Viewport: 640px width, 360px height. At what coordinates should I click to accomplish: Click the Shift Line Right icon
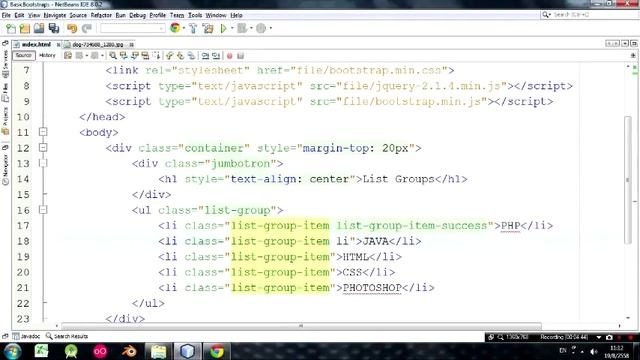point(216,56)
